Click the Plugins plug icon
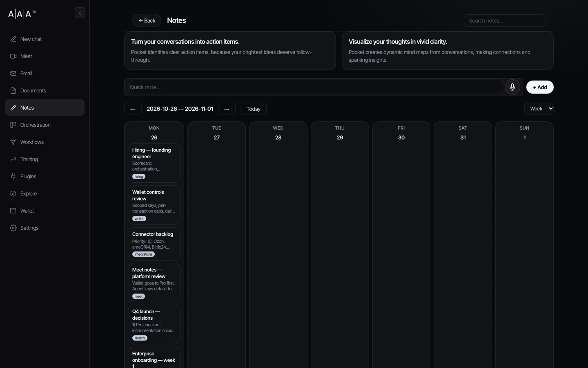This screenshot has width=588, height=368. tap(13, 177)
